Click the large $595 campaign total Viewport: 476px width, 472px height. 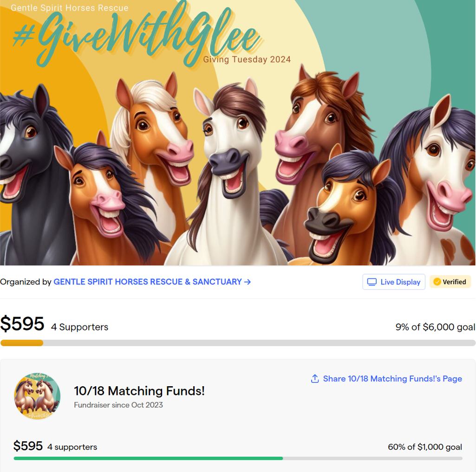point(22,324)
